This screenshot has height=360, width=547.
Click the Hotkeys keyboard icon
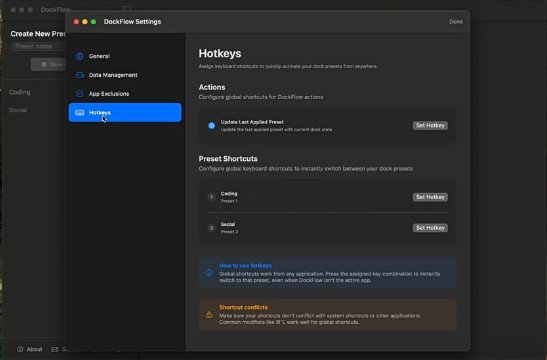coord(80,112)
